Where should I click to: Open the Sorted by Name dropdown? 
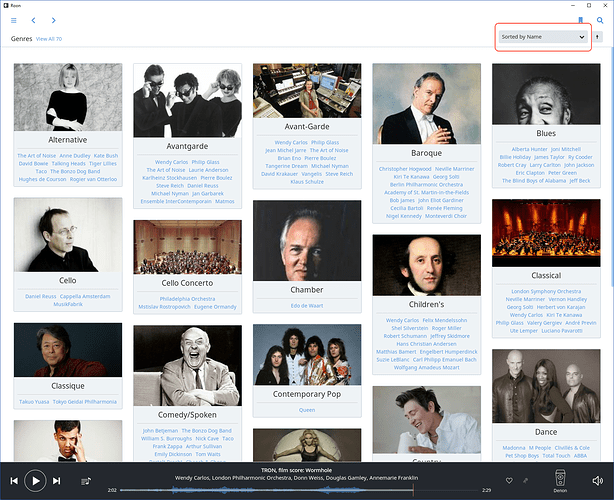point(543,37)
